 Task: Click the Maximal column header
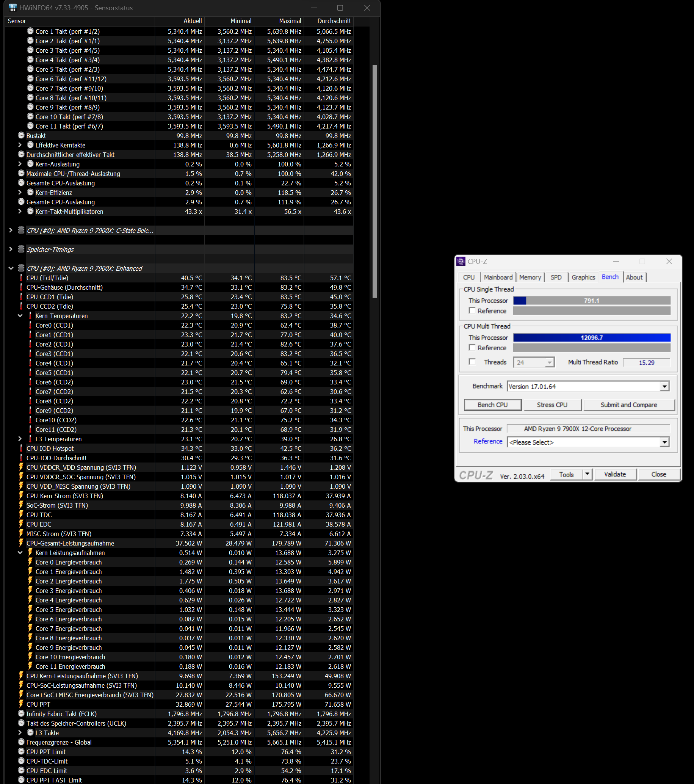279,21
